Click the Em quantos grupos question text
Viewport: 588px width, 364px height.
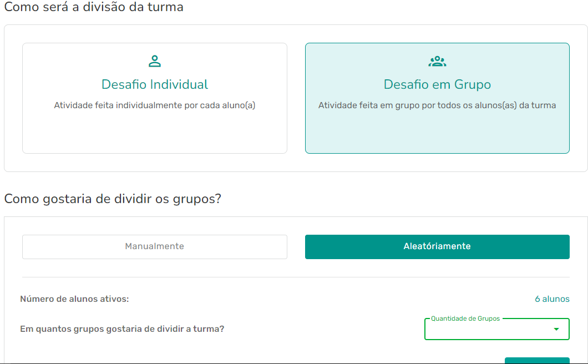coord(122,329)
